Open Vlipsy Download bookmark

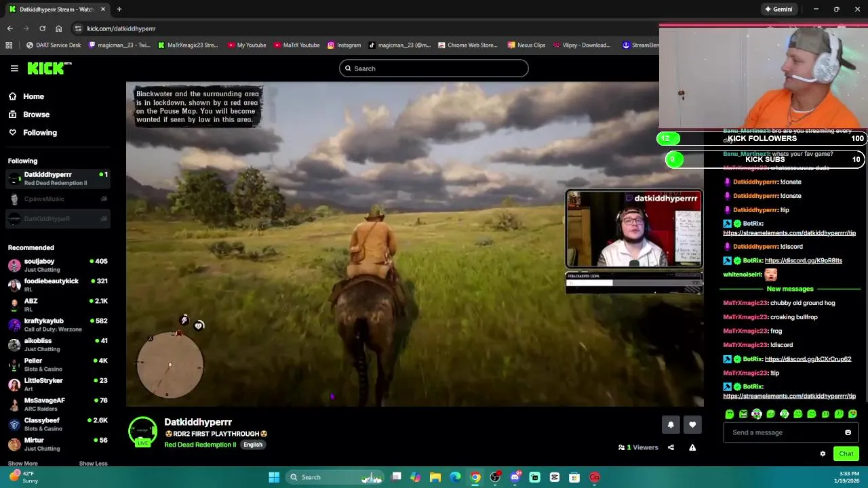point(582,45)
